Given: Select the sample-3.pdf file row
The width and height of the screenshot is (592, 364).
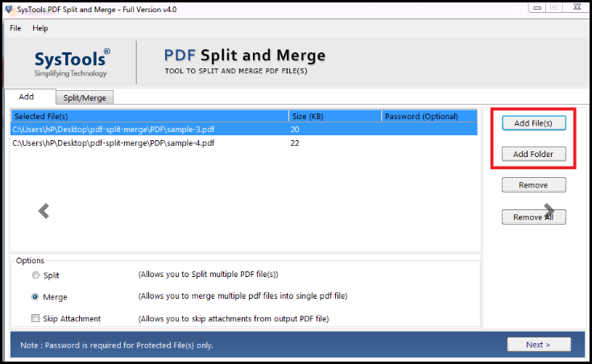Looking at the screenshot, I should (244, 129).
